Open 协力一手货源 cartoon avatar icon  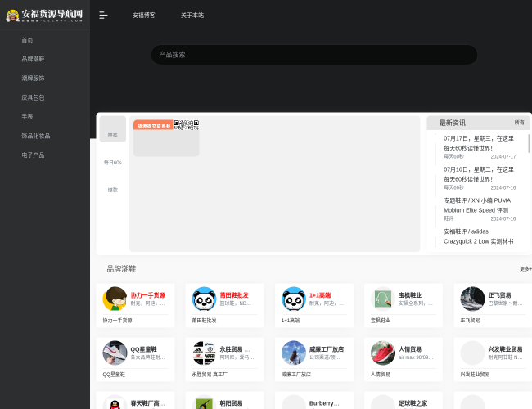pos(115,299)
